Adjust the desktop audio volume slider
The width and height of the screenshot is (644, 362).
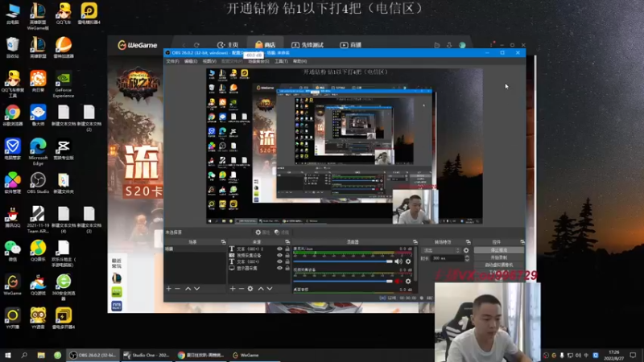point(343,261)
